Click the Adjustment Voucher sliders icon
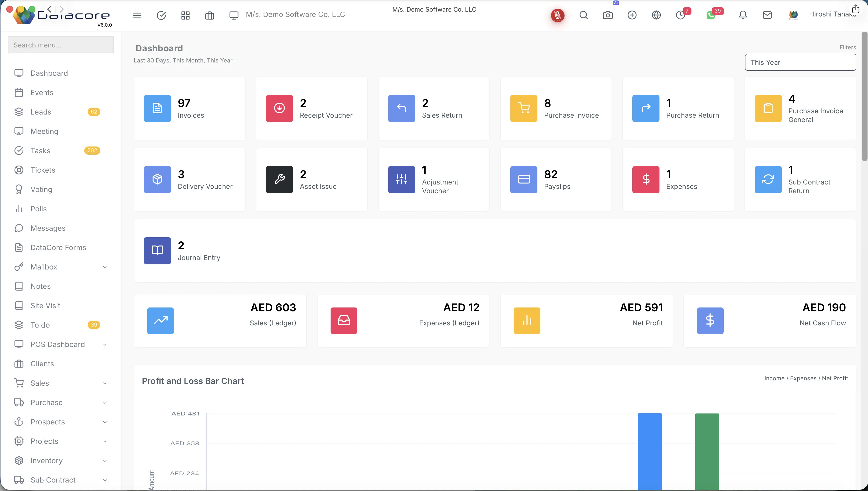This screenshot has width=868, height=491. click(x=401, y=179)
